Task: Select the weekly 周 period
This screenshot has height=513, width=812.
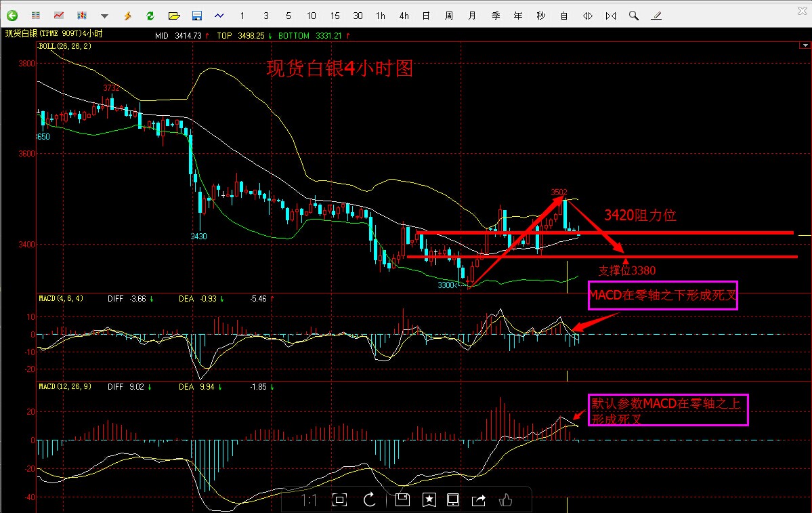Action: [x=449, y=16]
